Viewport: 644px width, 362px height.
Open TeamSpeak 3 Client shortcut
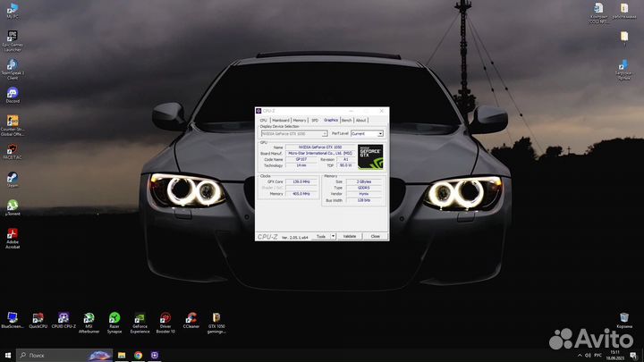pos(13,69)
